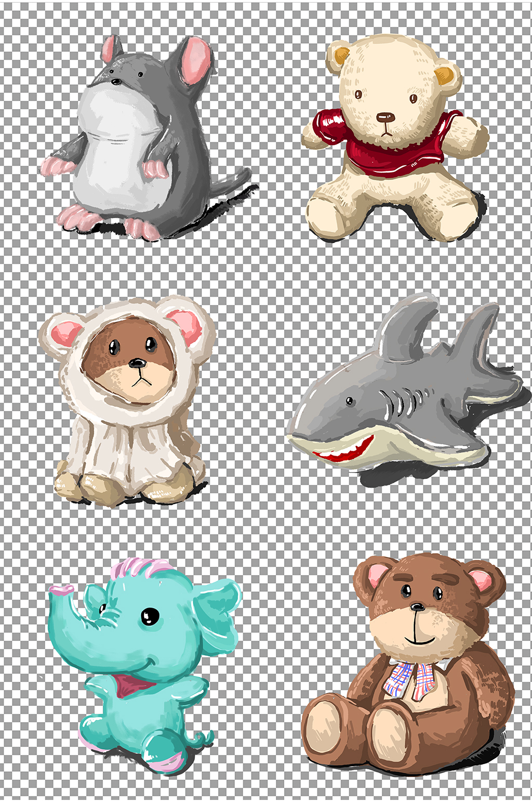Viewport: 532px width, 801px height.
Task: Click the shark's tall dorsal fin
Action: pos(408,327)
